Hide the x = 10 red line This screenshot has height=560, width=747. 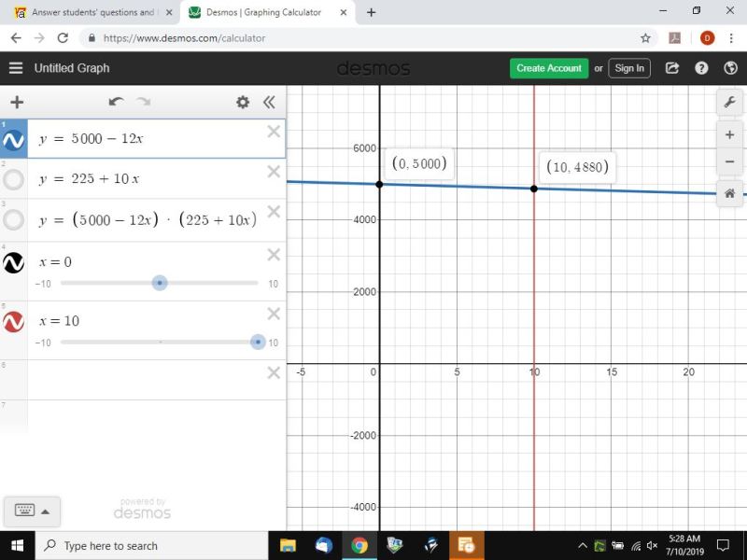point(13,322)
